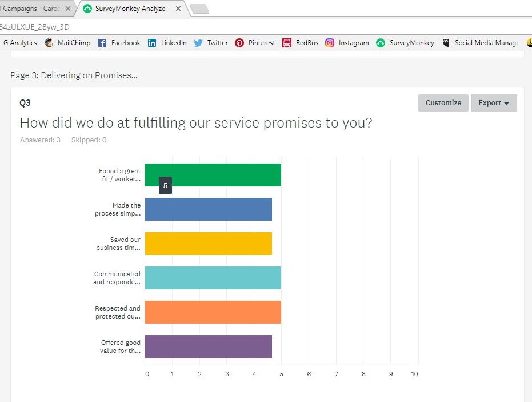The height and width of the screenshot is (402, 532).
Task: Click the Customize button for Q3
Action: tap(443, 103)
